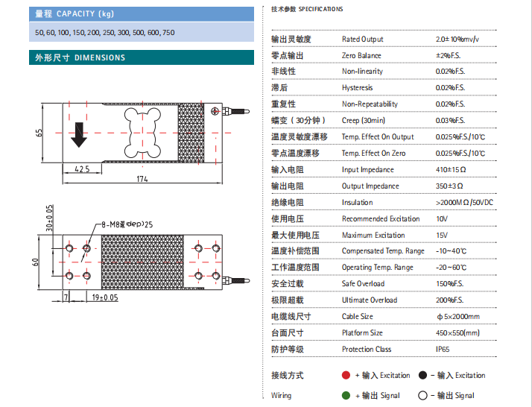
Task: Click the red +输入 Excitation dot
Action: pos(346,375)
